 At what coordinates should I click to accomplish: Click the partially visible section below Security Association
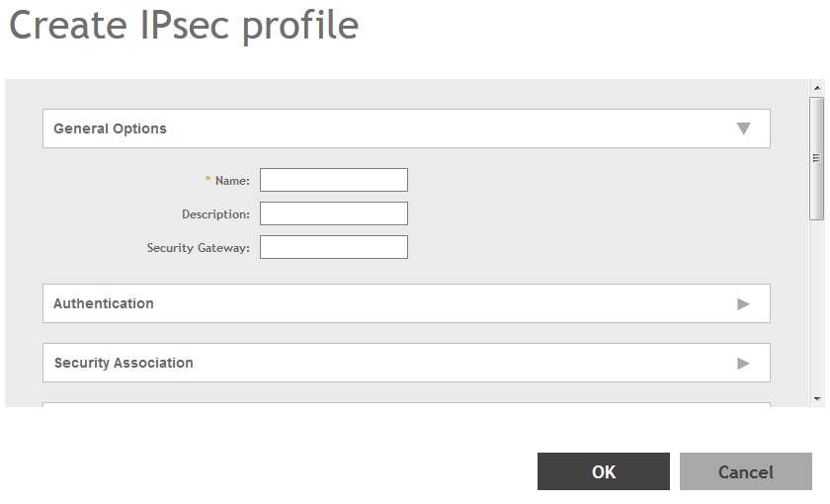pos(405,404)
